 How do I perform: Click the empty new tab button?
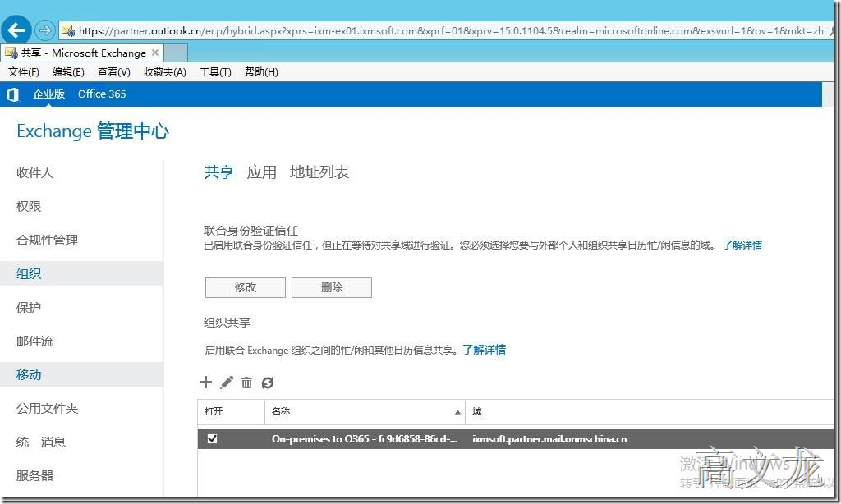coord(176,53)
